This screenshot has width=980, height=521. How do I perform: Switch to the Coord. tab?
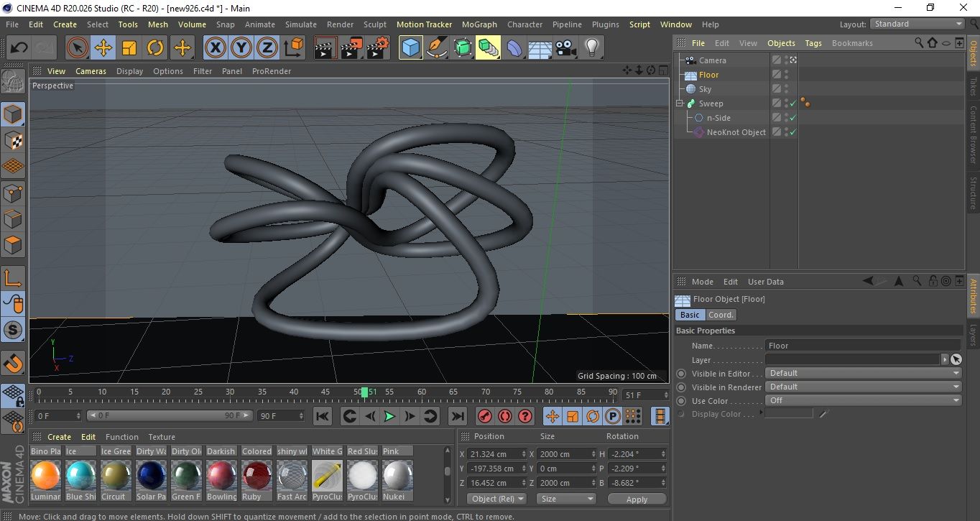pos(721,315)
